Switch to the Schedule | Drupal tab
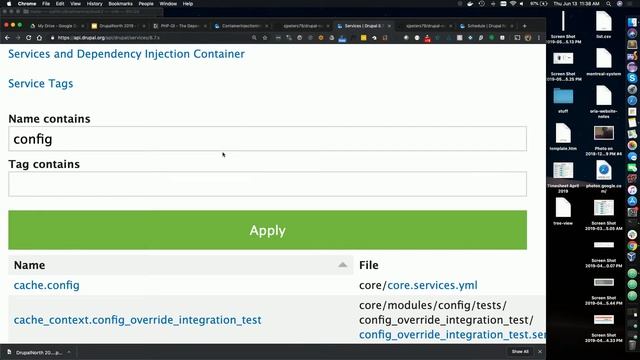The width and height of the screenshot is (640, 360). pos(487,26)
